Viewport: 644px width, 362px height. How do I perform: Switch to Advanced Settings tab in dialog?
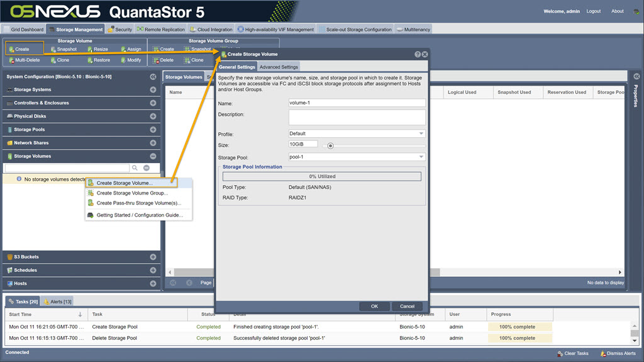point(279,67)
